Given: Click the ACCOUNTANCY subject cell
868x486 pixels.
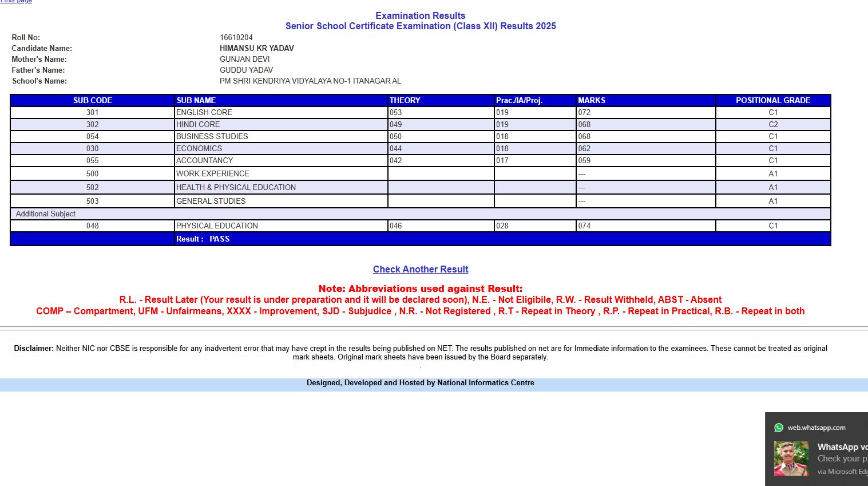Looking at the screenshot, I should pos(205,160).
